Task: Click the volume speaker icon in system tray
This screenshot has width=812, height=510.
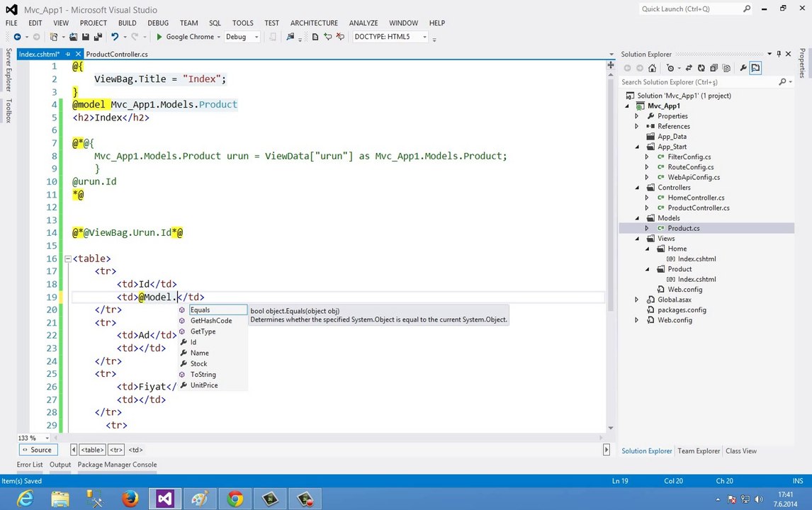Action: pyautogui.click(x=759, y=499)
